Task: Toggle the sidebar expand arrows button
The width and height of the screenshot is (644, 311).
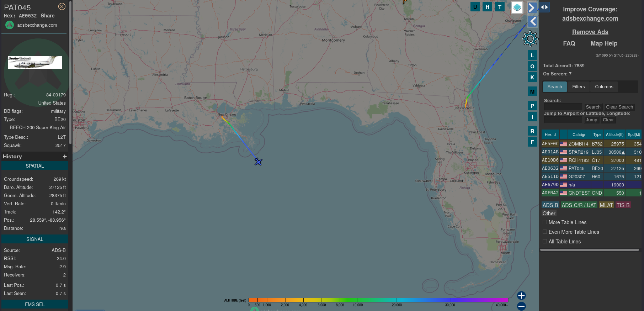Action: 544,7
